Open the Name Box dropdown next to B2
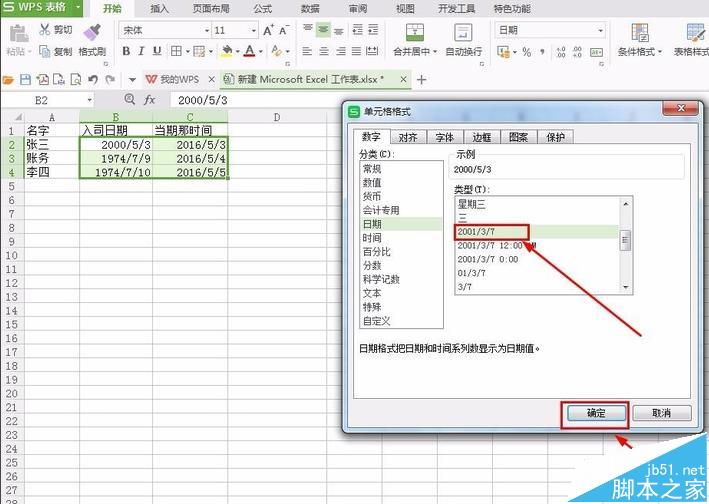This screenshot has height=504, width=709. (x=90, y=100)
